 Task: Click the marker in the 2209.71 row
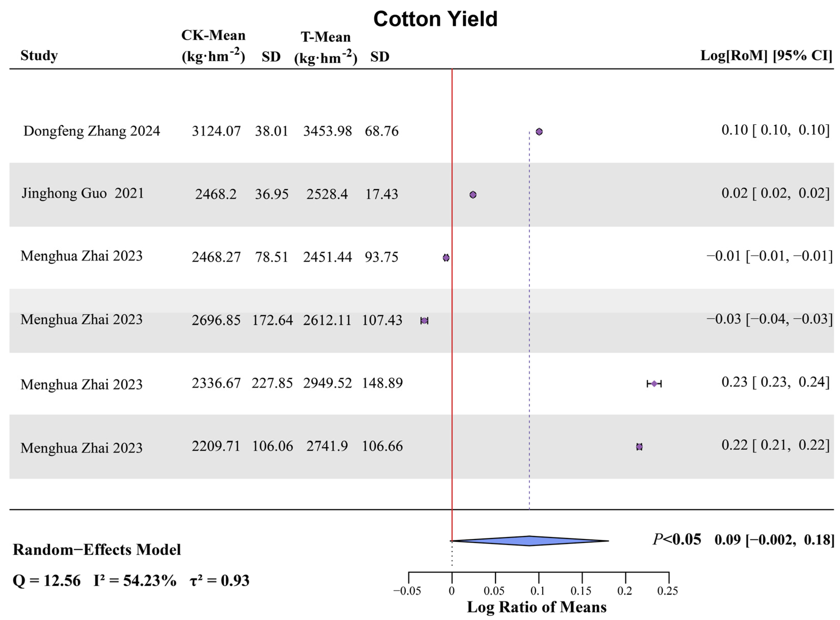(x=639, y=447)
